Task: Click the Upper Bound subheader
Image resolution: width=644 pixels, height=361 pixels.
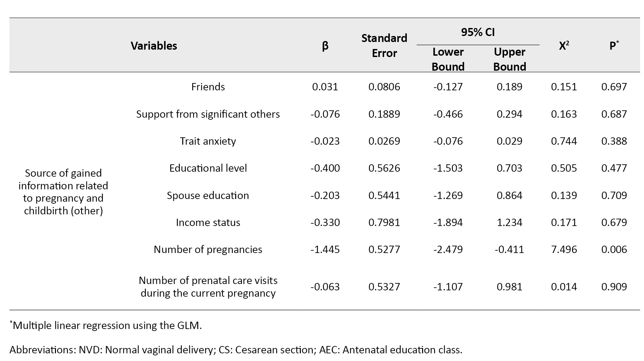Action: click(x=509, y=59)
